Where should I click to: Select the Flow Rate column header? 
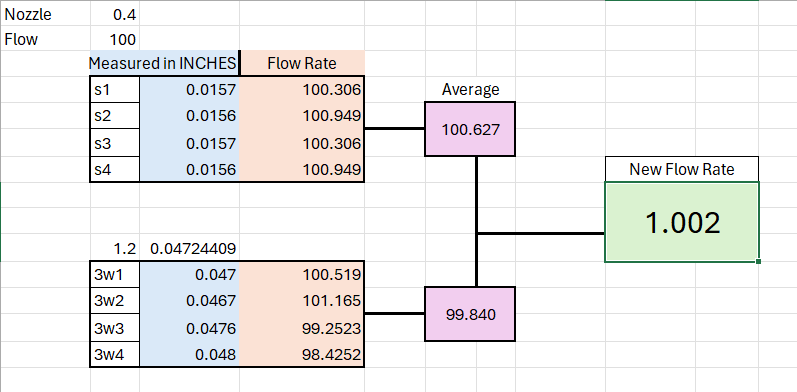point(302,64)
